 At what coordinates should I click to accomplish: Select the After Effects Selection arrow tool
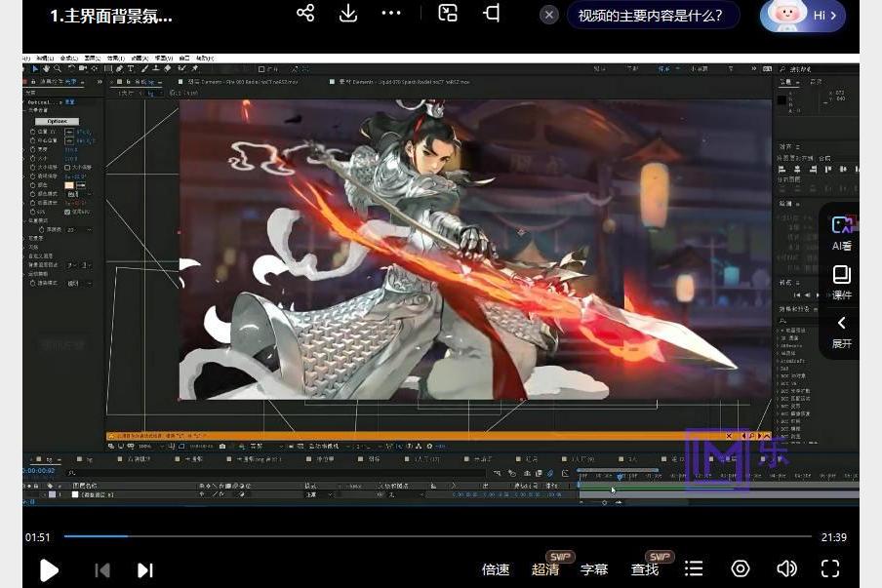(x=35, y=68)
